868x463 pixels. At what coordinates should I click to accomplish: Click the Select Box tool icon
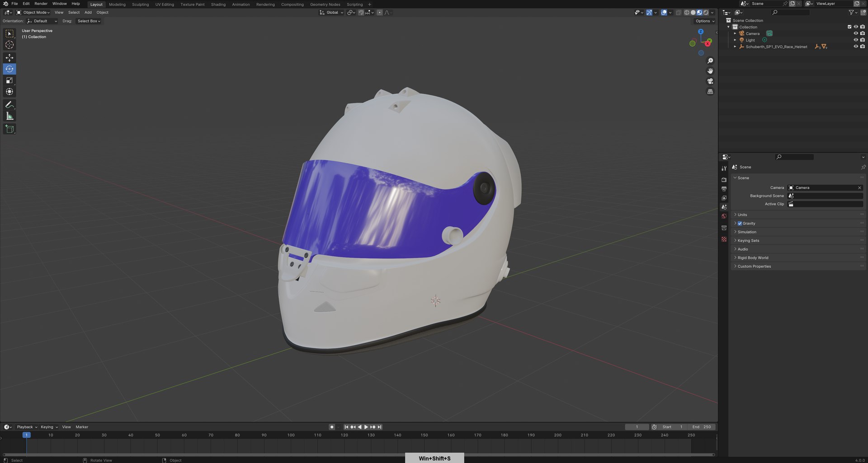[x=9, y=33]
